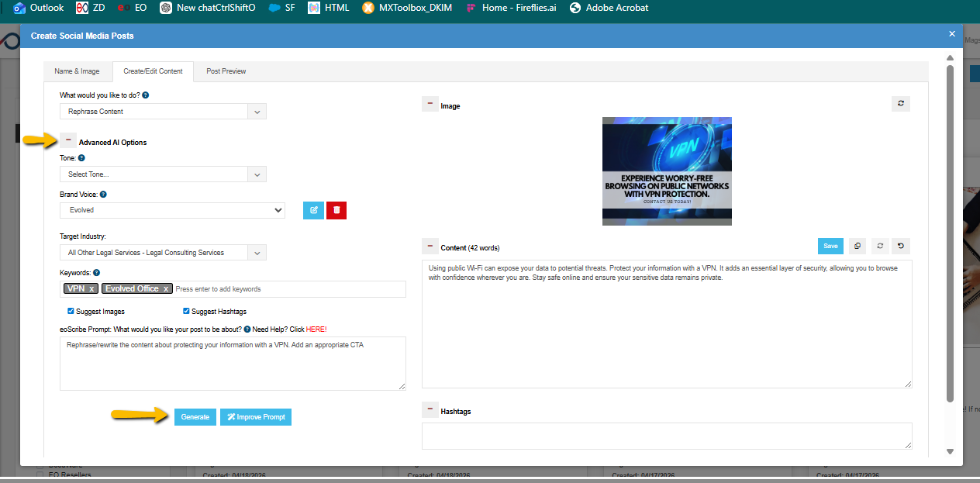Open the SF Salesforce bookmark
The width and height of the screenshot is (980, 483).
pyautogui.click(x=281, y=8)
